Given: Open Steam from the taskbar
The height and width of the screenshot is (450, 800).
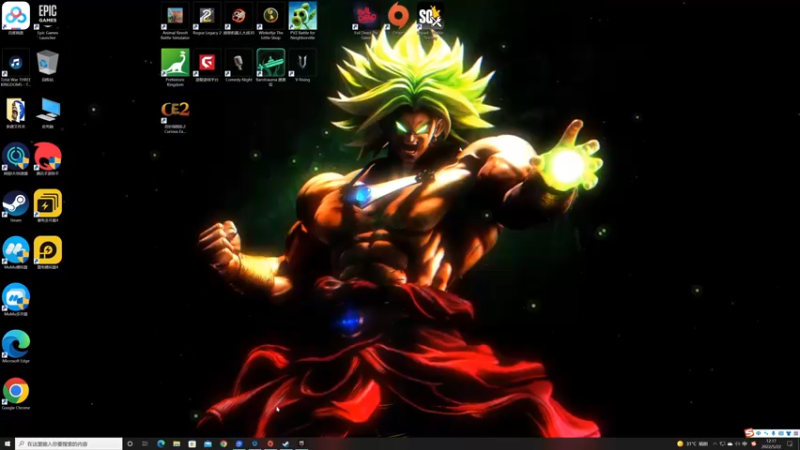Looking at the screenshot, I should [x=286, y=444].
